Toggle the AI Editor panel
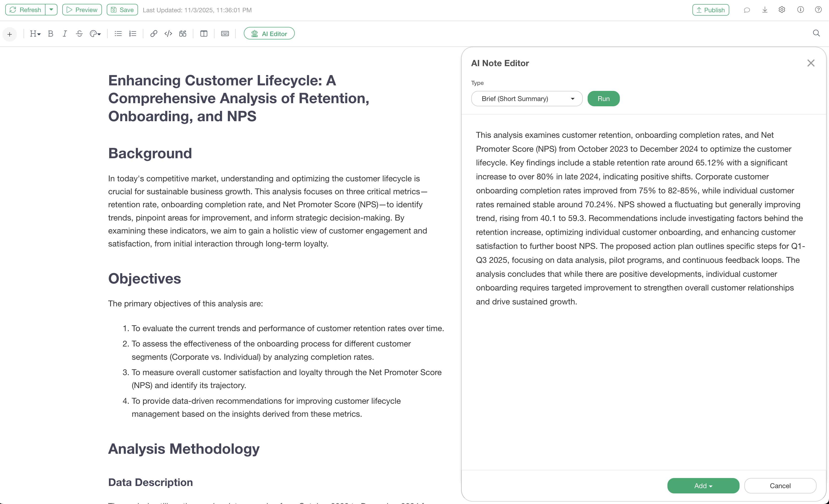 tap(269, 34)
